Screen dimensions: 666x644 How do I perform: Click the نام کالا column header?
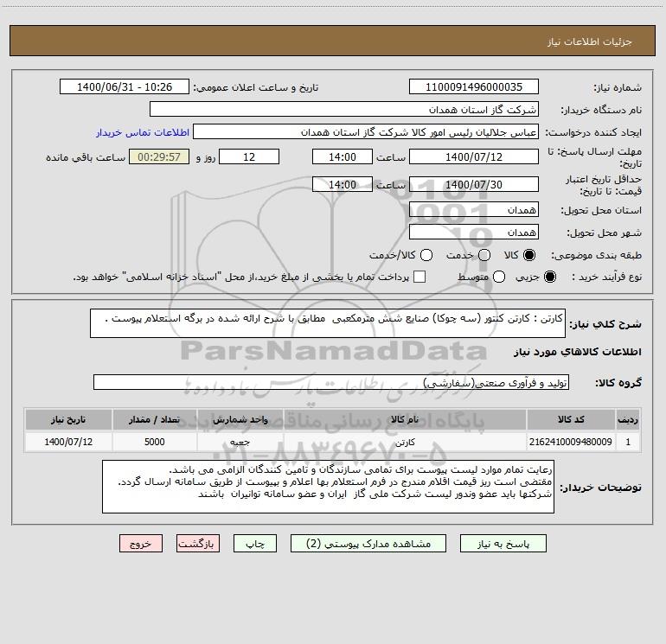405,419
